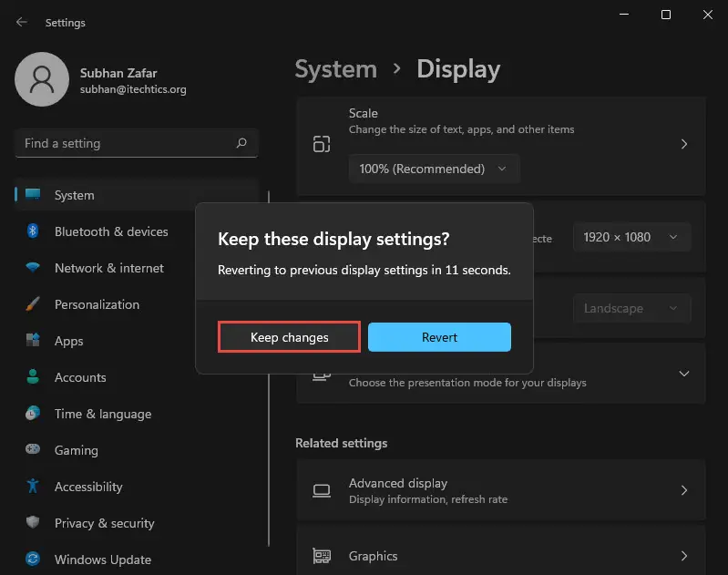Click the Privacy shield icon
The width and height of the screenshot is (728, 575).
point(33,522)
